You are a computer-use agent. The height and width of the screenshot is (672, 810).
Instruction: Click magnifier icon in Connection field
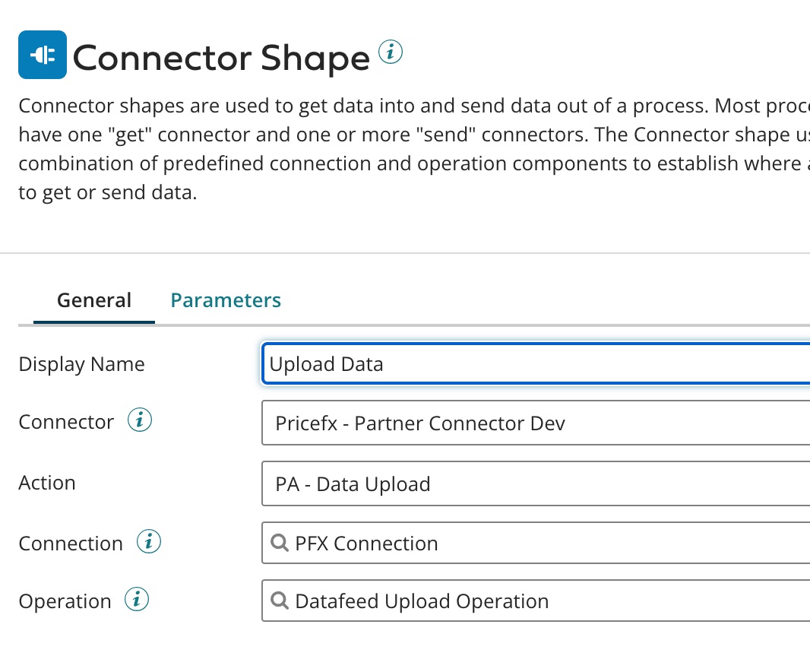tap(280, 543)
